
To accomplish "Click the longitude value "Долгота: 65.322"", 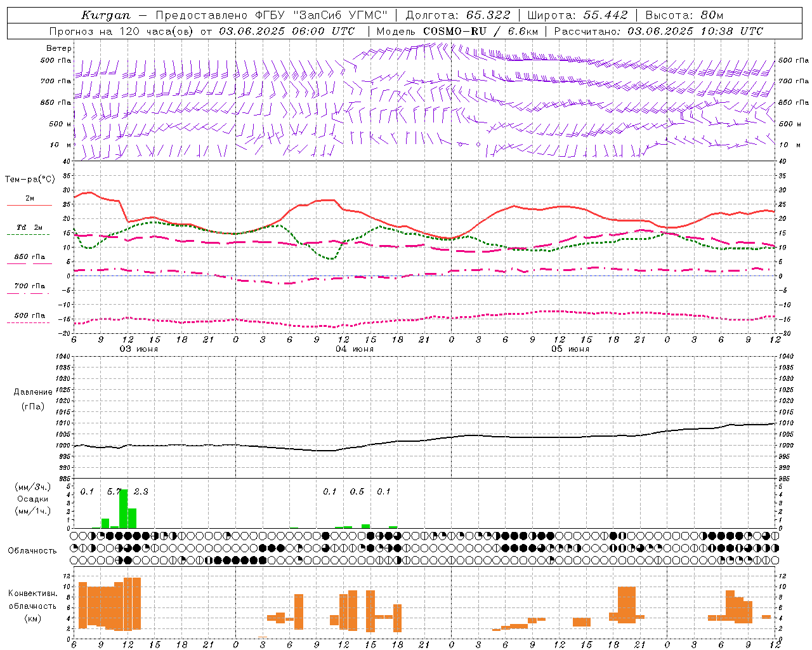I will point(458,15).
